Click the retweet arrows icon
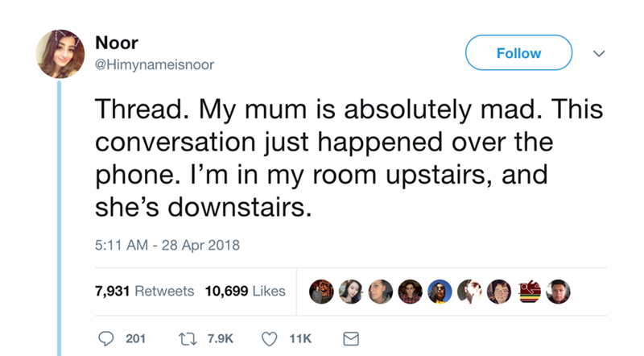 (188, 339)
